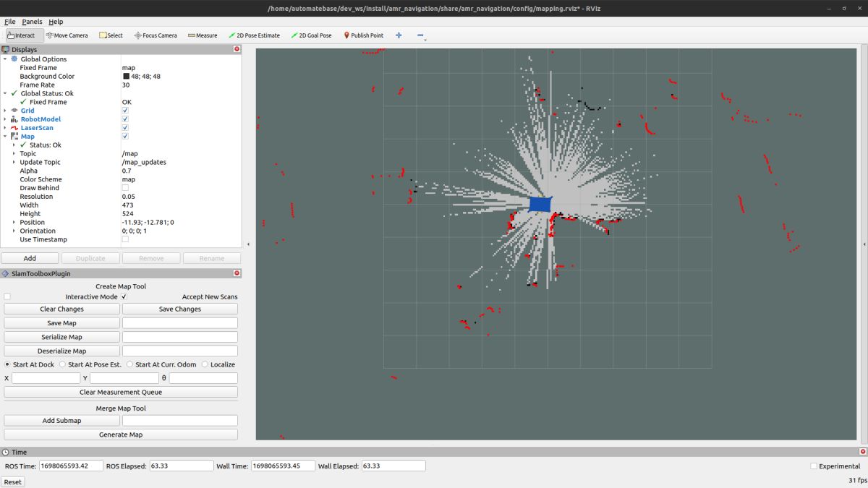This screenshot has width=868, height=488.
Task: Check the Interactive Mode checkbox
Action: point(7,296)
